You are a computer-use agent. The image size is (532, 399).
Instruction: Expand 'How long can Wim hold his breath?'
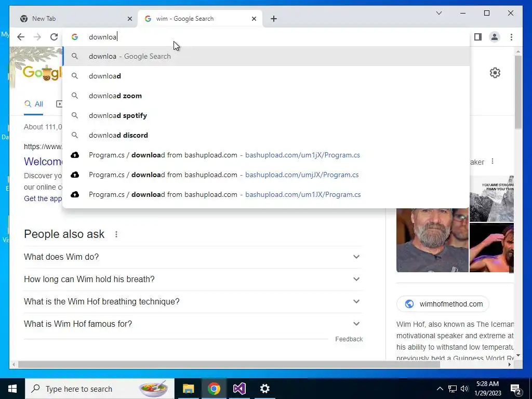coord(193,279)
